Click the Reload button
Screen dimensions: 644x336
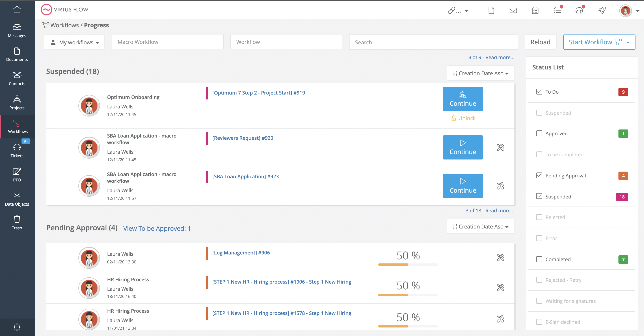(540, 42)
